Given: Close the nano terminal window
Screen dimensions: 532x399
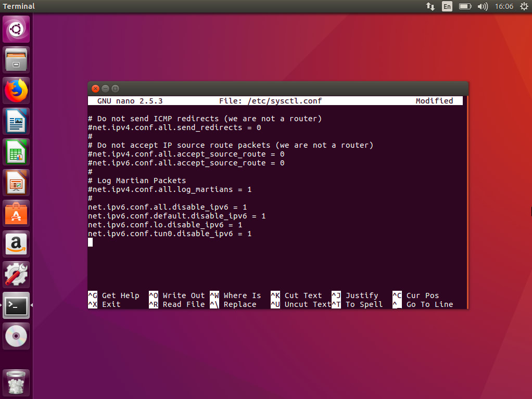Looking at the screenshot, I should pyautogui.click(x=95, y=89).
